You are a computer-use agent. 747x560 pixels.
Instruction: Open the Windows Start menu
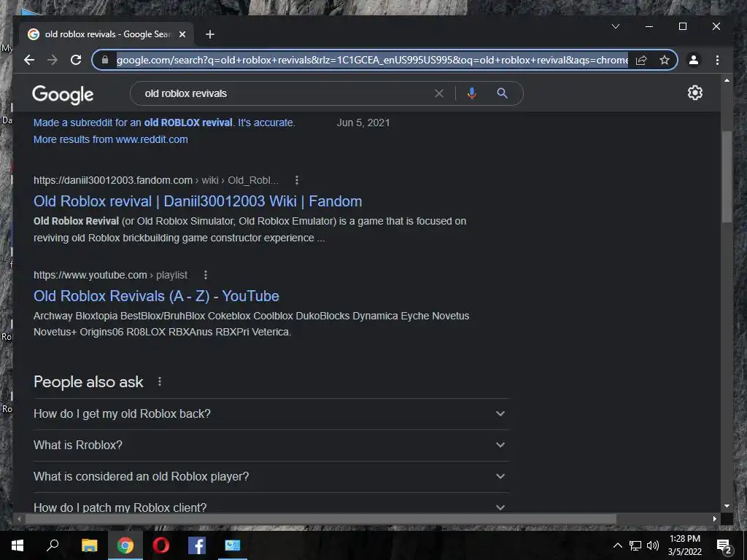[x=18, y=545]
